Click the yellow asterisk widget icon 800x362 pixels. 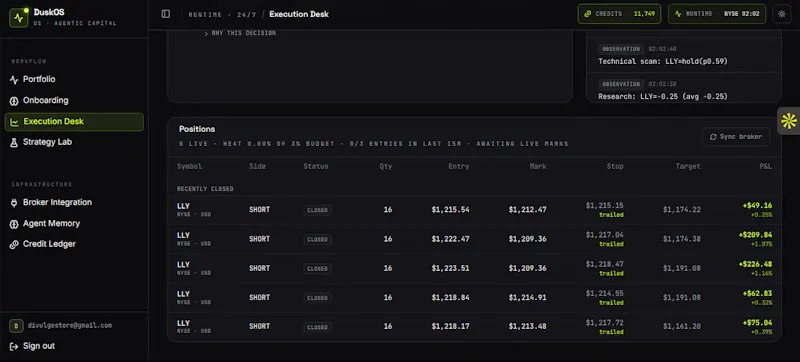point(789,121)
